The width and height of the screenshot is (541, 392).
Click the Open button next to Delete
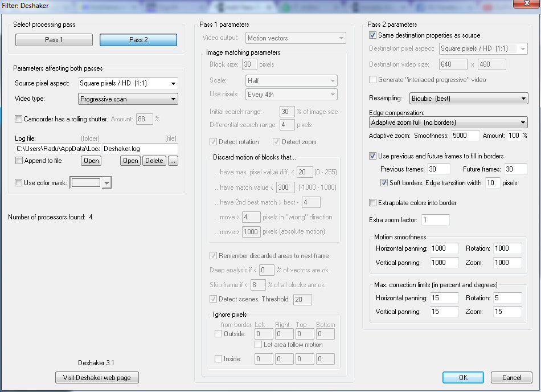(130, 161)
